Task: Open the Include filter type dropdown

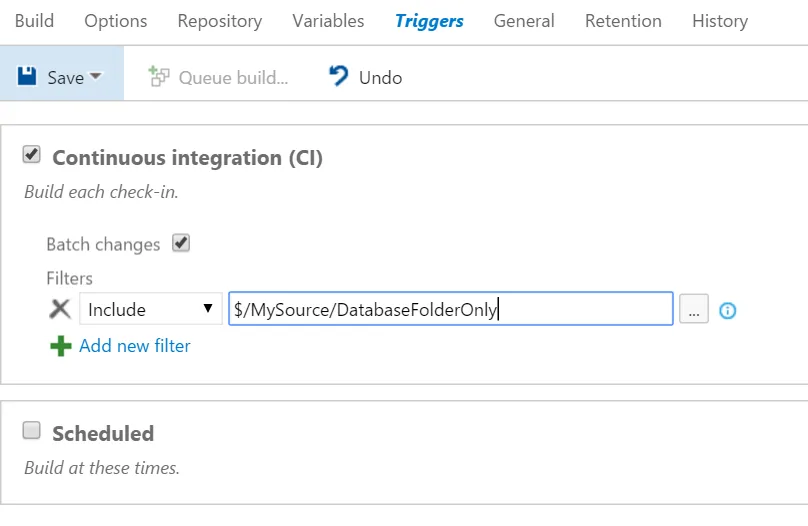Action: pos(150,309)
